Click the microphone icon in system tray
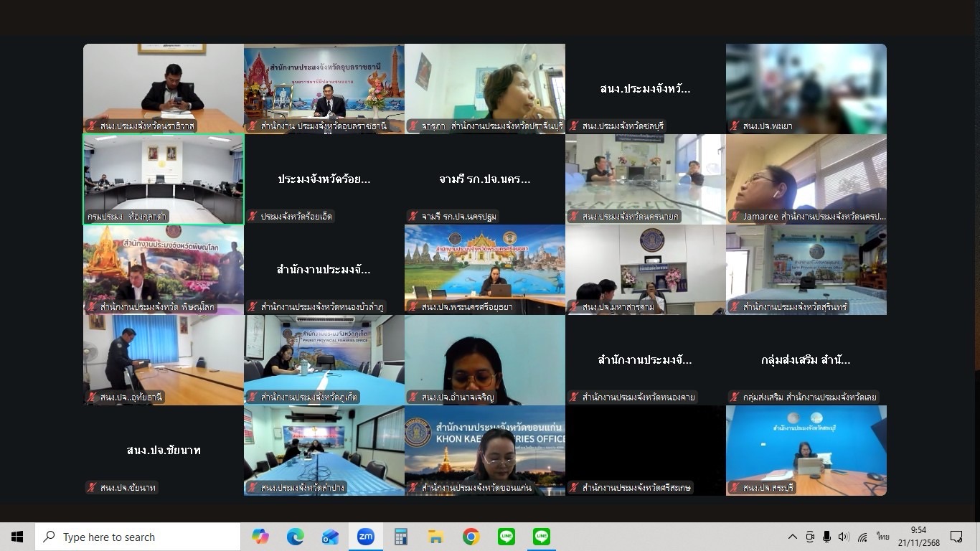 click(x=827, y=537)
